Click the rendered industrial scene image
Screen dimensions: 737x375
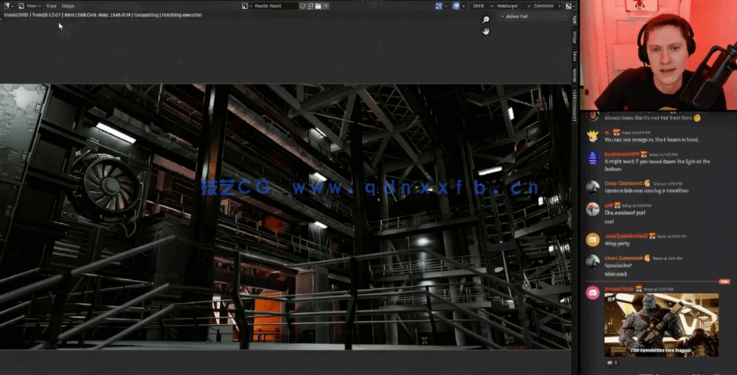click(x=285, y=217)
